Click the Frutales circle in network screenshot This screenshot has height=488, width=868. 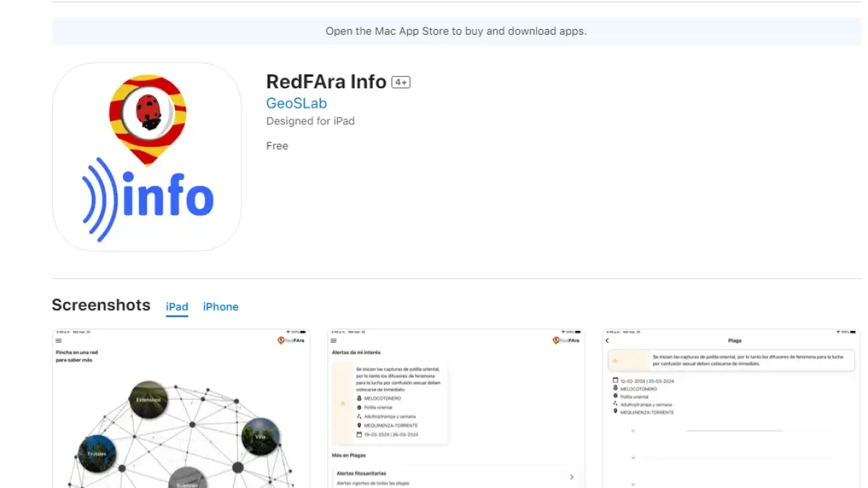point(97,453)
